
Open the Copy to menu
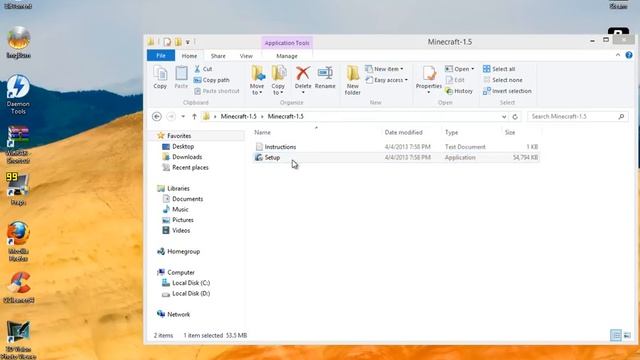[278, 80]
